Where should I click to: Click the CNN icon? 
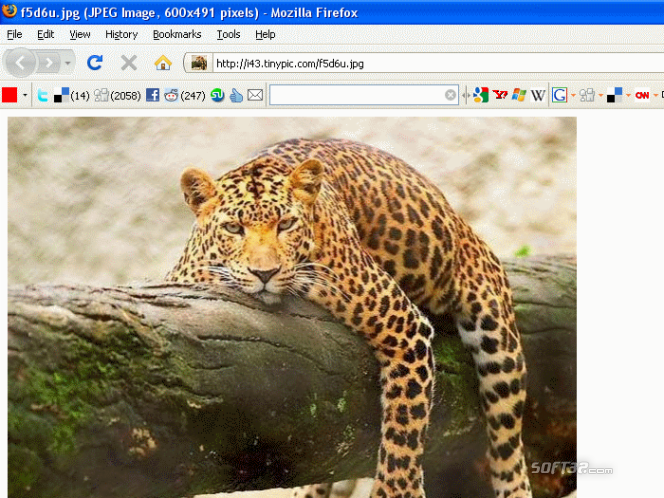[642, 95]
